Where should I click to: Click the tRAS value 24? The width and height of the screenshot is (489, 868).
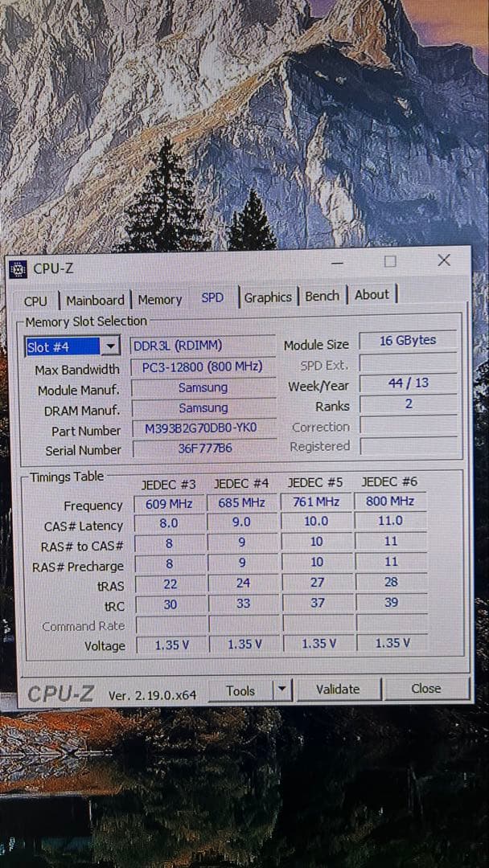[243, 583]
